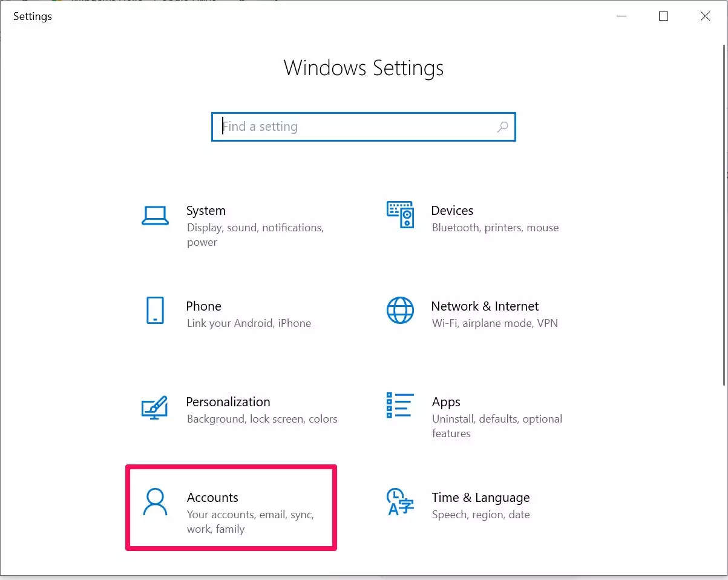Close the Settings window
This screenshot has width=728, height=580.
[705, 16]
